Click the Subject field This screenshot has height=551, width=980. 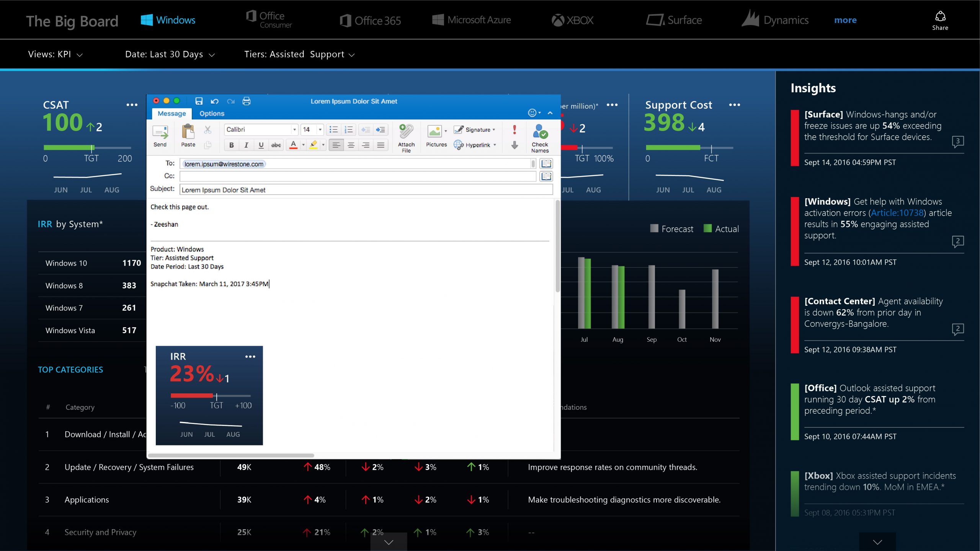366,190
